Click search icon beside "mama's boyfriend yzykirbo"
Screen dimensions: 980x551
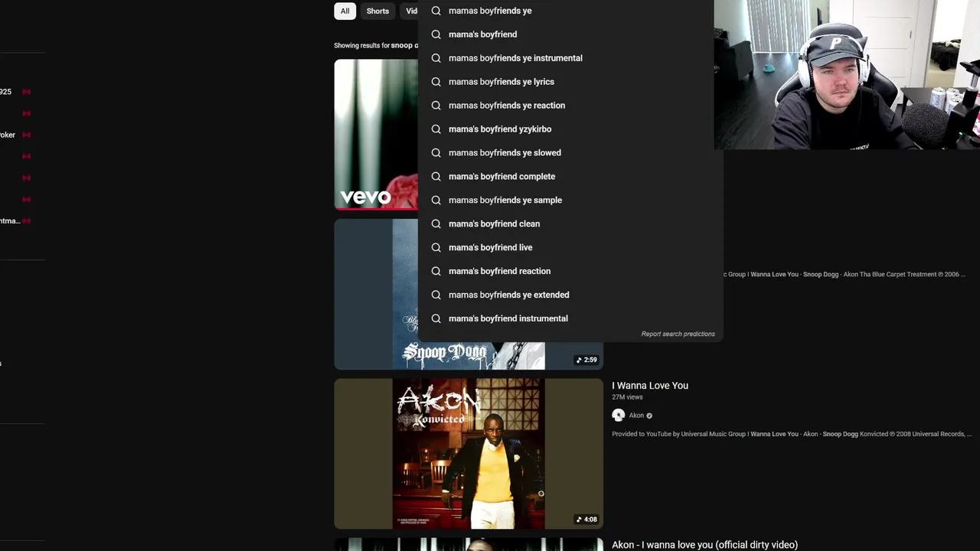click(436, 129)
